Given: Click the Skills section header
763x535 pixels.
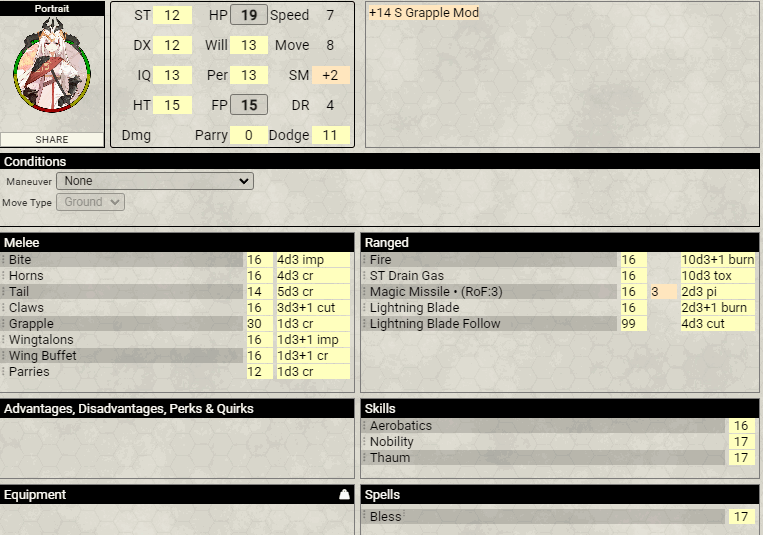Looking at the screenshot, I should [x=560, y=408].
